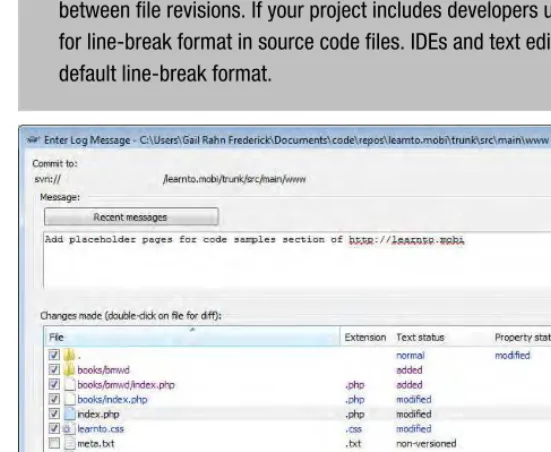This screenshot has width=551, height=452.
Task: Click the learnto.css file icon
Action: (x=69, y=429)
